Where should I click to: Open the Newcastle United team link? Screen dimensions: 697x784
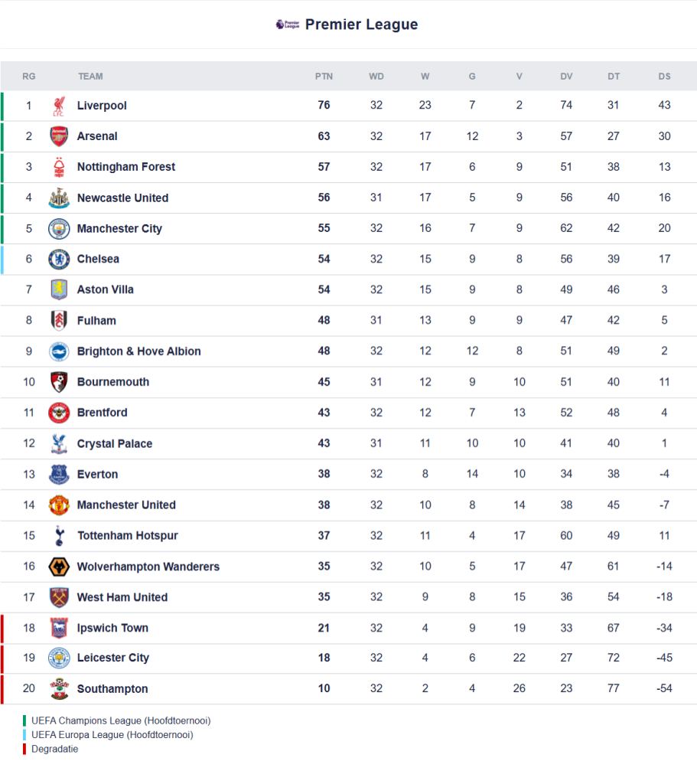(122, 198)
